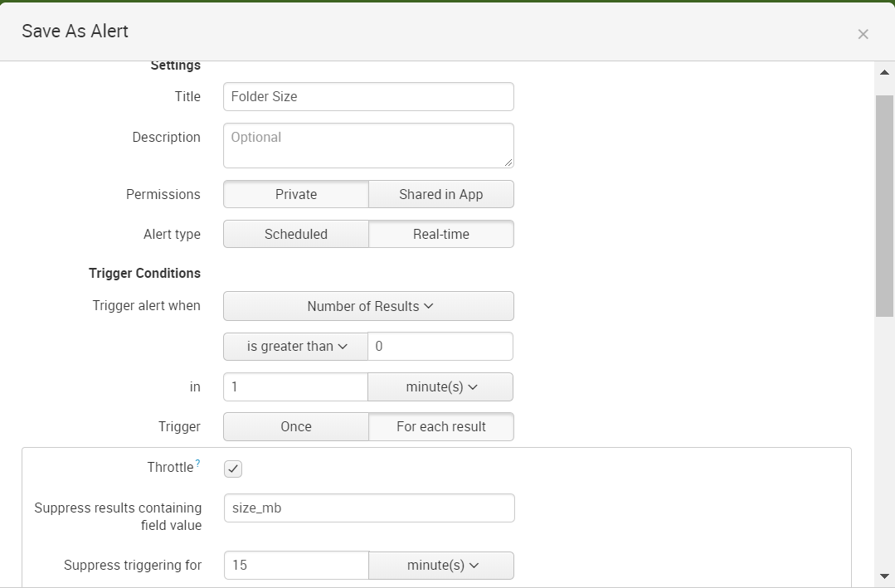Change the suppress duration from 15
Screen dimensions: 895x588
pyautogui.click(x=295, y=565)
